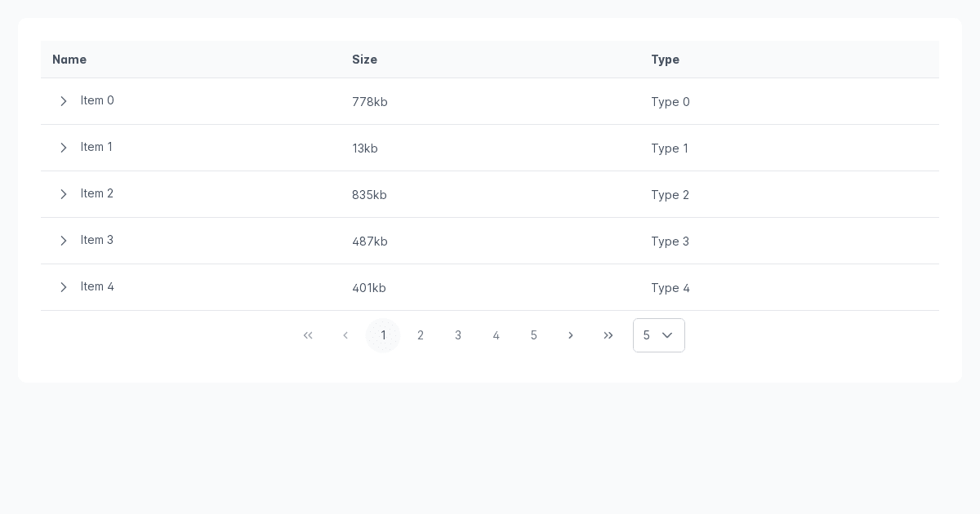This screenshot has width=980, height=514.
Task: Select the currently active page 1
Action: [x=383, y=335]
